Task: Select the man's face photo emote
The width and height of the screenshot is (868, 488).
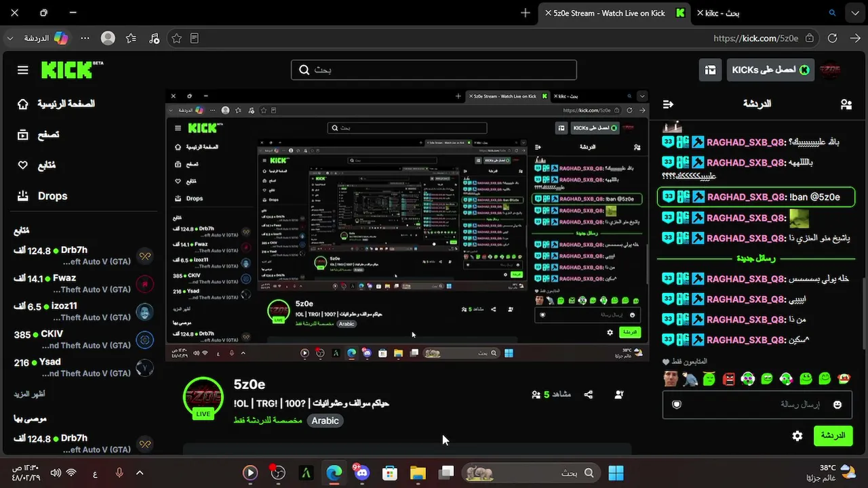Action: (x=671, y=379)
